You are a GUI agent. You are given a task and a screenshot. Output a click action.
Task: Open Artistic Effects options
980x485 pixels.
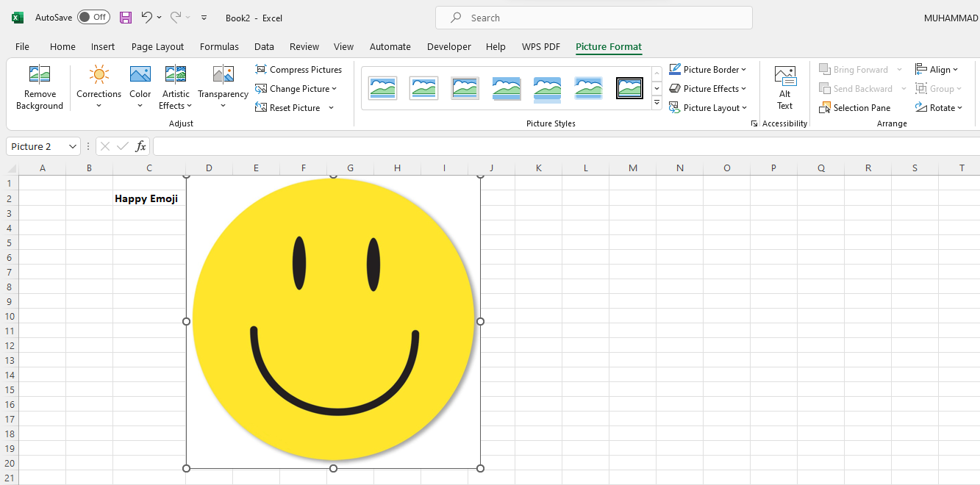point(175,87)
